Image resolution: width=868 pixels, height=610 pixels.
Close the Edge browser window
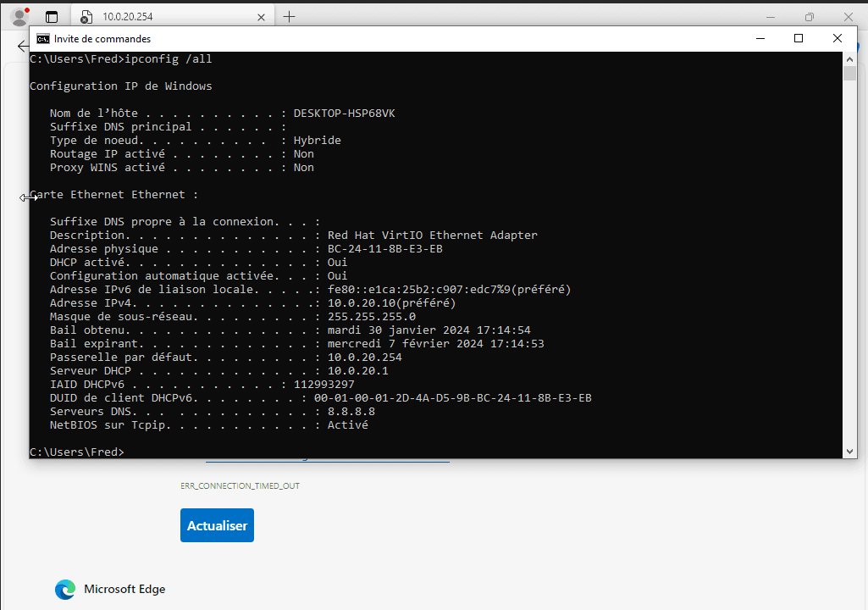coord(849,16)
